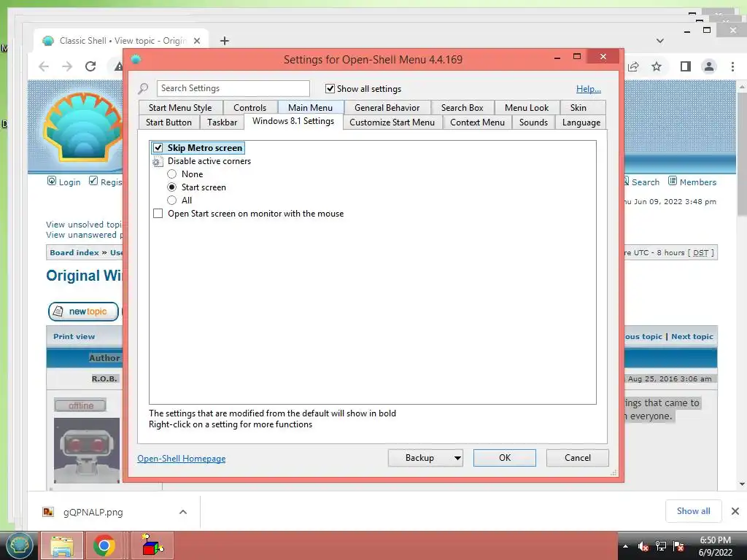Open Google Chrome from the taskbar
This screenshot has height=560, width=747.
pyautogui.click(x=104, y=545)
